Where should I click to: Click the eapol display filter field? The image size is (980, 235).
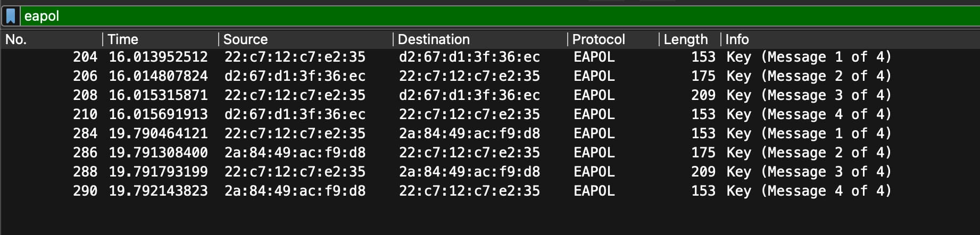(x=479, y=16)
